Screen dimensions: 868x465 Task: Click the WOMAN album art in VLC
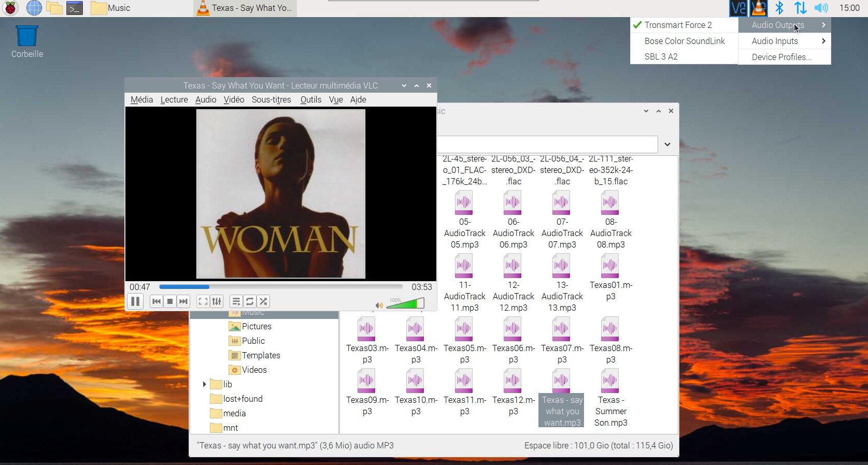pos(280,194)
